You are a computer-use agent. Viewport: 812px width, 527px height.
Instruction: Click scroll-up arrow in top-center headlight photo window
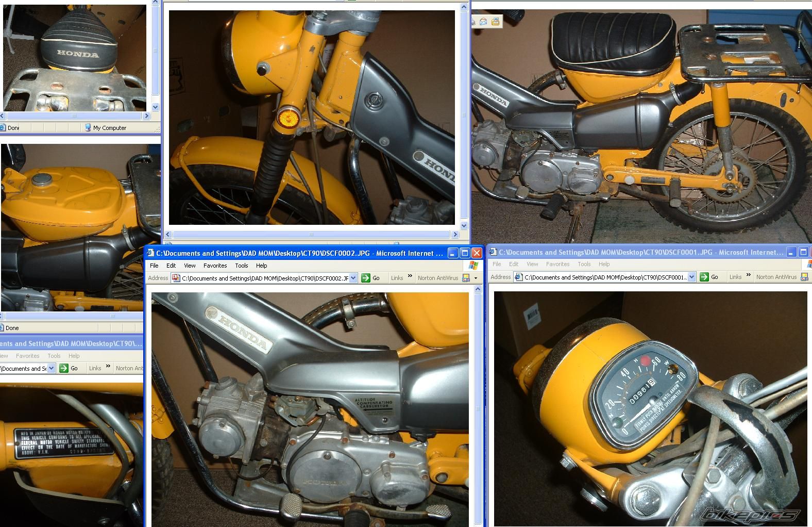tap(464, 7)
